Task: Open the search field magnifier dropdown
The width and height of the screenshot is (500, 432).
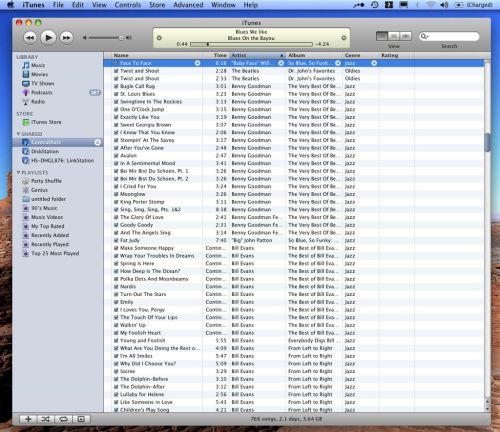Action: (x=424, y=36)
